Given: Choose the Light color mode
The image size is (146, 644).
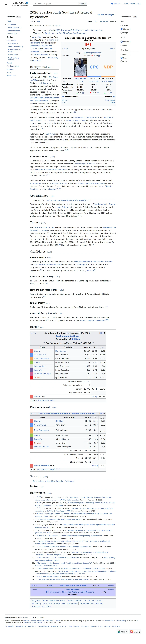Looking at the screenshot, I should [122, 58].
